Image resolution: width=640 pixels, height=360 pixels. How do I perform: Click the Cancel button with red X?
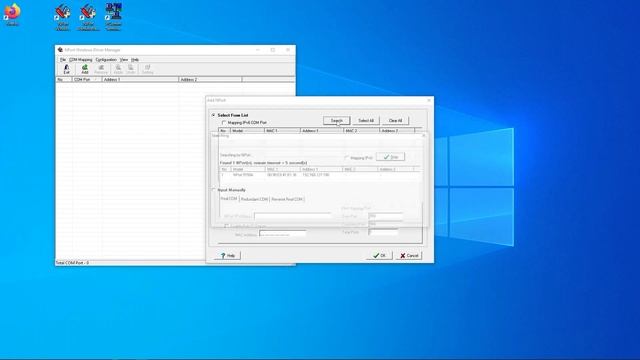click(409, 256)
